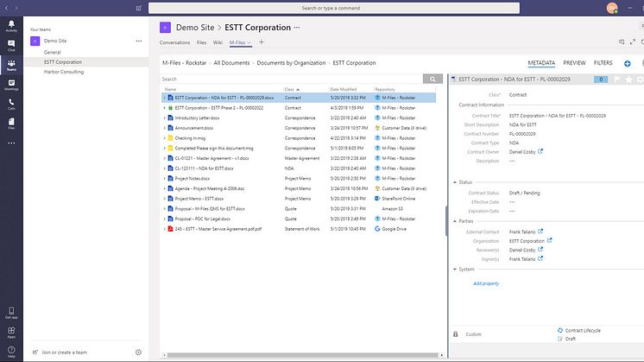Select the Harbor Consulting channel
644x362 pixels.
pyautogui.click(x=64, y=72)
